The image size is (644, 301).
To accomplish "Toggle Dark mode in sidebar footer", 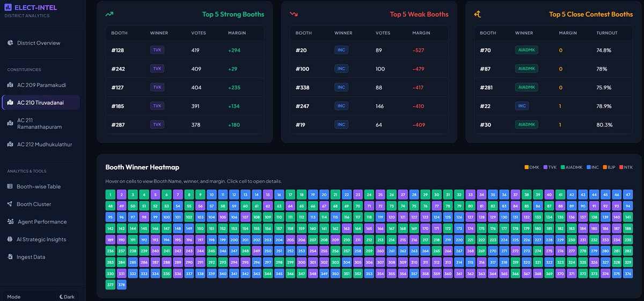I will [x=67, y=297].
